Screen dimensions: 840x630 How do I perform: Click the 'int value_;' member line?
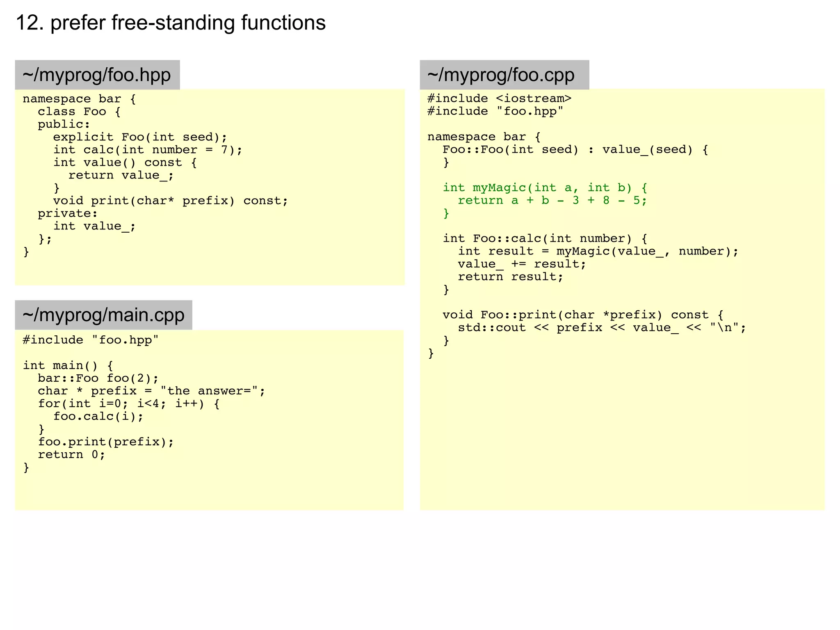coord(94,226)
